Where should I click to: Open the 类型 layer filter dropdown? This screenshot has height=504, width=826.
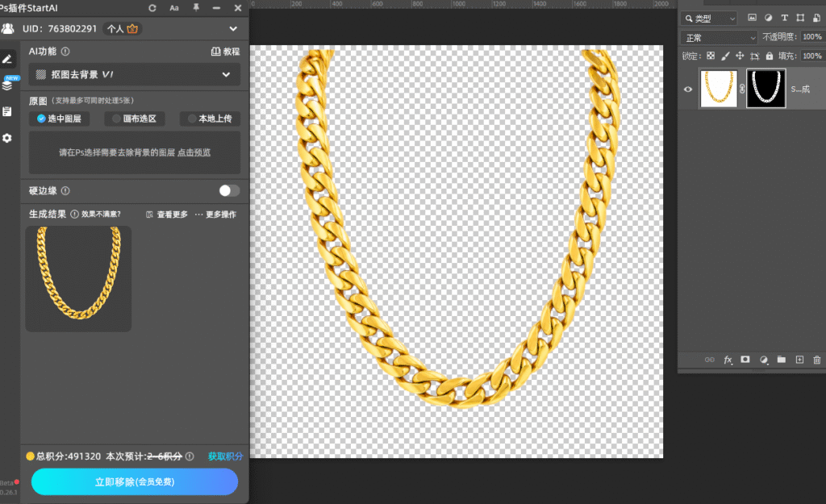pos(709,19)
